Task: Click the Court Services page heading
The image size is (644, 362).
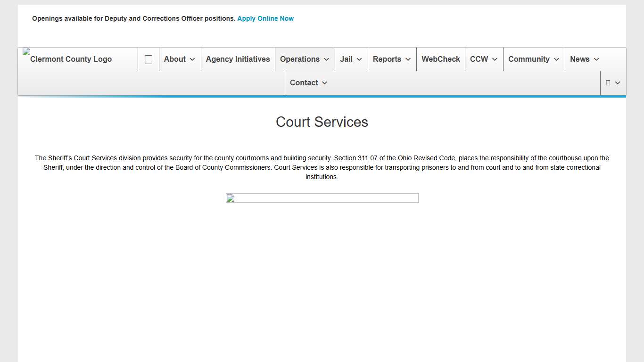Action: (x=322, y=122)
